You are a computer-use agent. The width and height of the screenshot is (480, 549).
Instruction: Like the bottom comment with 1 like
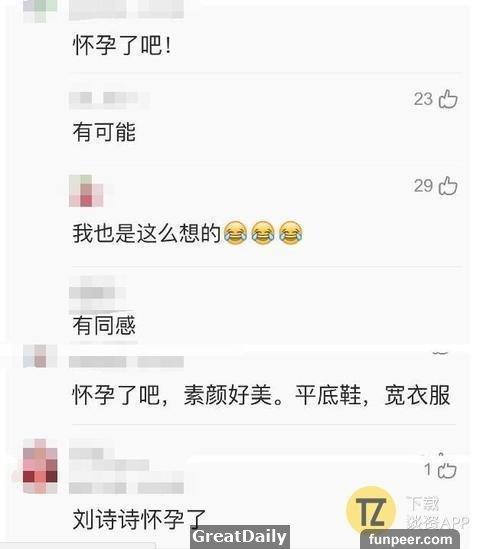[447, 469]
